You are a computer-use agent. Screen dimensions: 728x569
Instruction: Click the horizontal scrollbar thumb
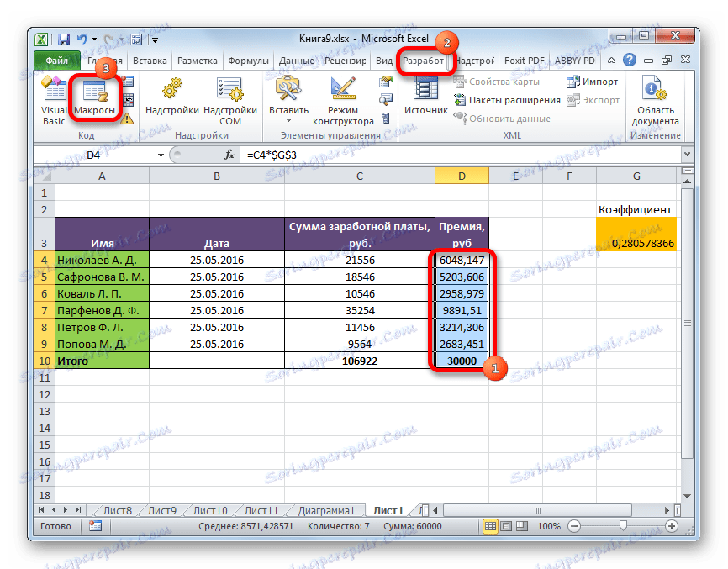537,510
